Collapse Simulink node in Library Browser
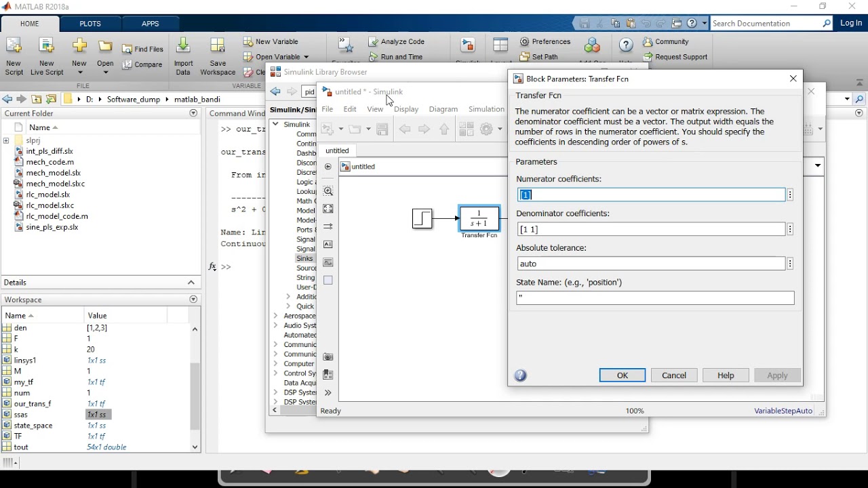The image size is (868, 488). [275, 124]
